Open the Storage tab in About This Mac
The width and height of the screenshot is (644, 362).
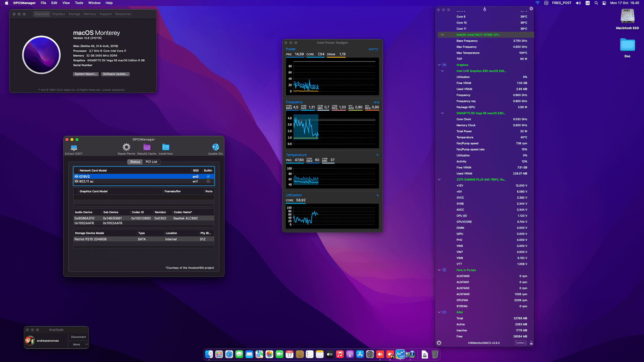click(x=74, y=14)
